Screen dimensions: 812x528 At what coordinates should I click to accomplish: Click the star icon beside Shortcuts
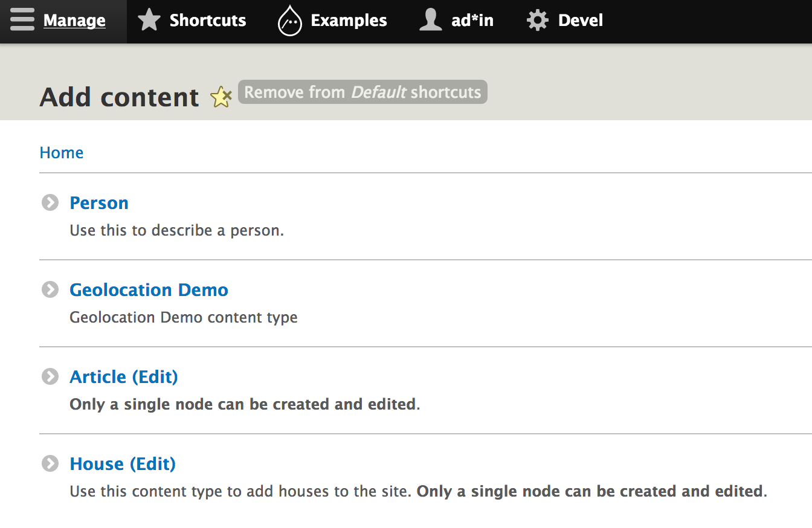coord(149,21)
